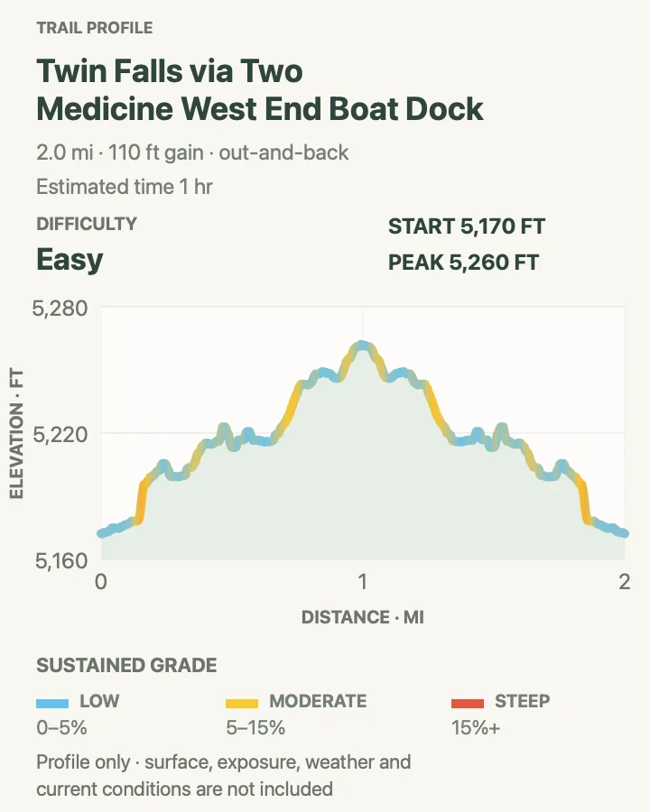This screenshot has width=650, height=812.
Task: Select the PEAK 5,260 FT stat
Action: pos(463,262)
